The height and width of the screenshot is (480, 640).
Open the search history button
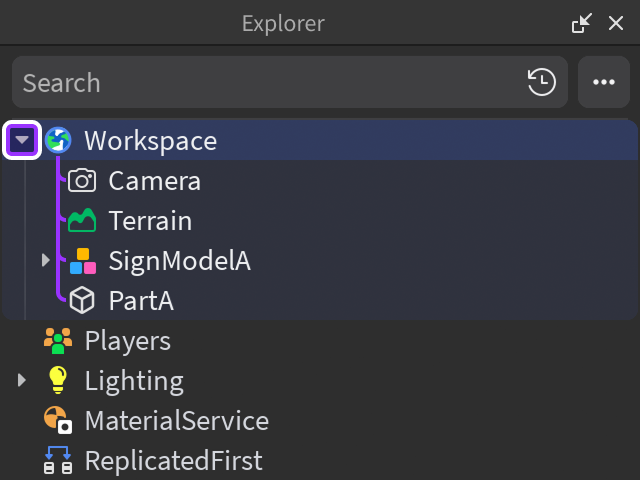542,82
